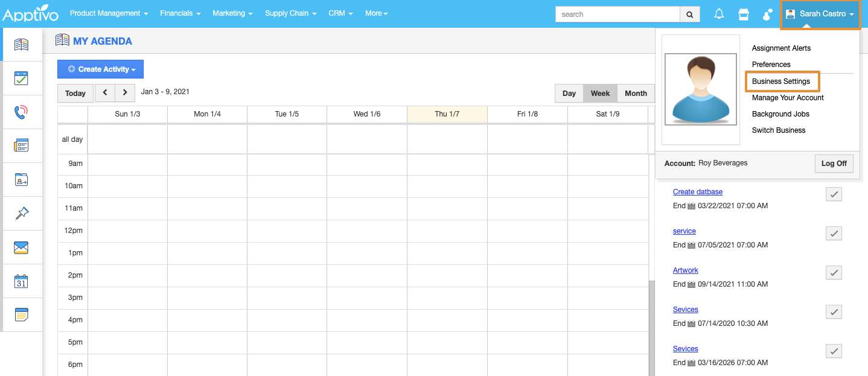Open the calendar sidebar icon
The image size is (868, 376).
tap(22, 281)
